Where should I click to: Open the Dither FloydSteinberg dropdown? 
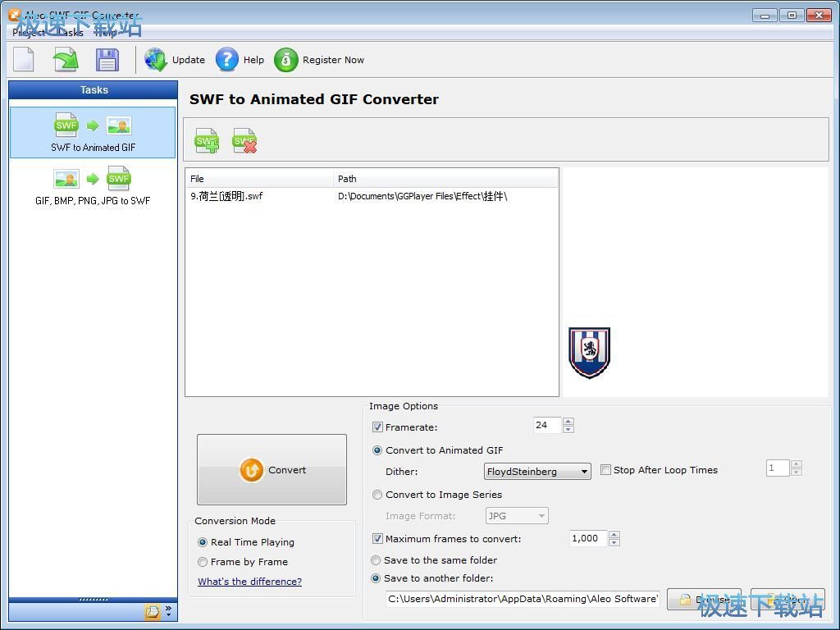pos(537,472)
